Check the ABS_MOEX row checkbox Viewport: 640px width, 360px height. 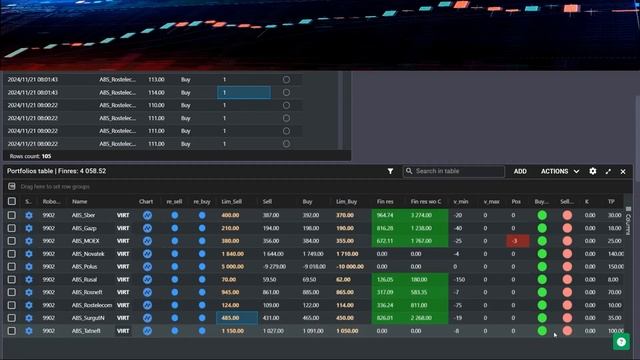pos(11,241)
